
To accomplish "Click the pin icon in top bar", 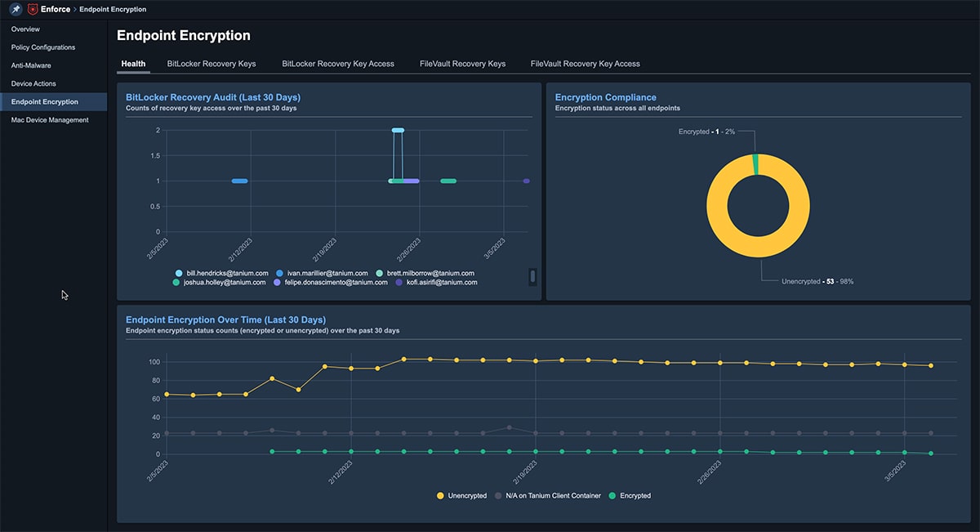I will 16,9.
